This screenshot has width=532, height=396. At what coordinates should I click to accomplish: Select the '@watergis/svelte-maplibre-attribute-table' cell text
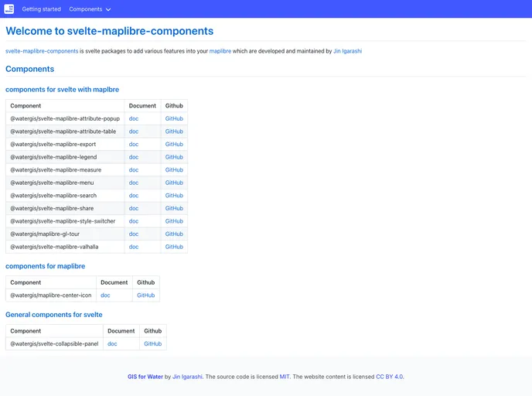pyautogui.click(x=63, y=131)
